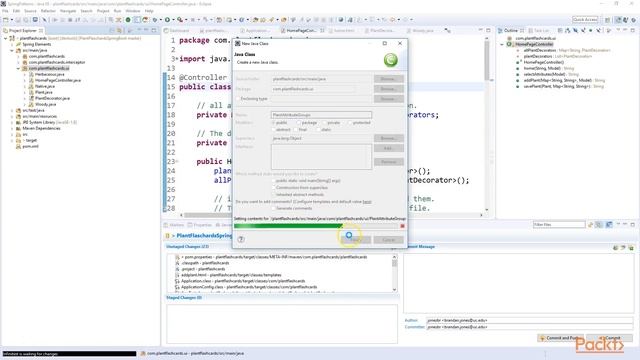The image size is (640, 360).
Task: Click Cancel in New Java Class dialog
Action: coord(389,240)
